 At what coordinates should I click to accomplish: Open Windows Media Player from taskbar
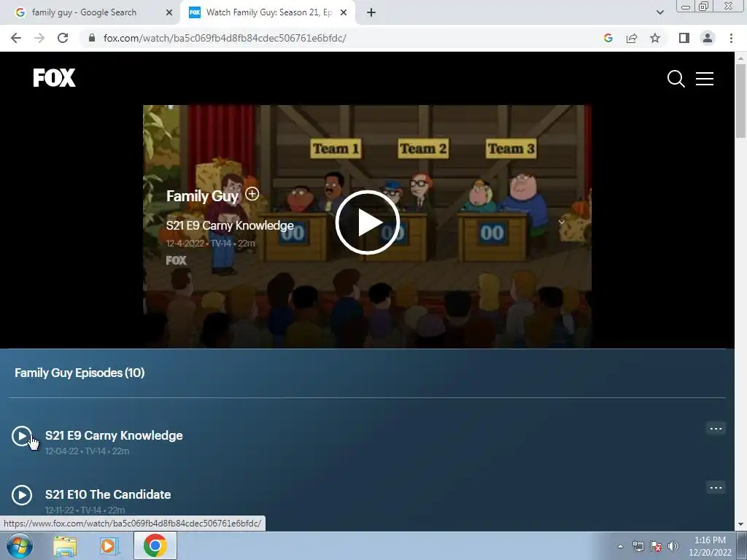click(x=109, y=546)
